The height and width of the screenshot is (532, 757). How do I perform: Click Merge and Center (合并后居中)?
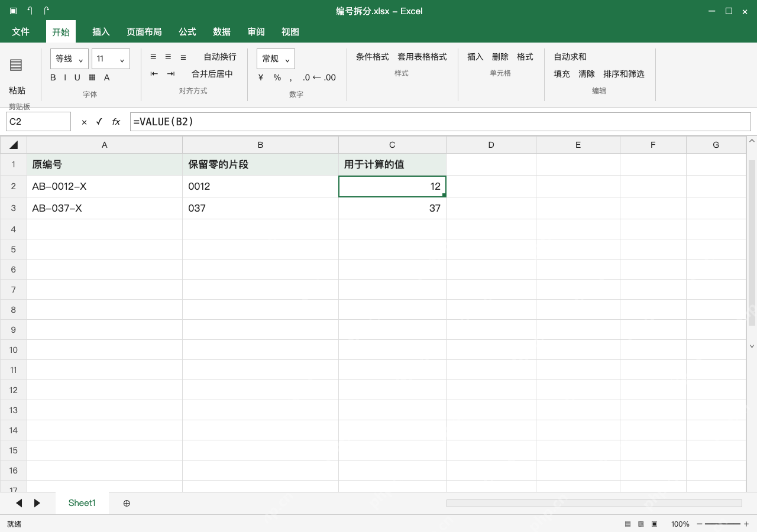pyautogui.click(x=212, y=74)
